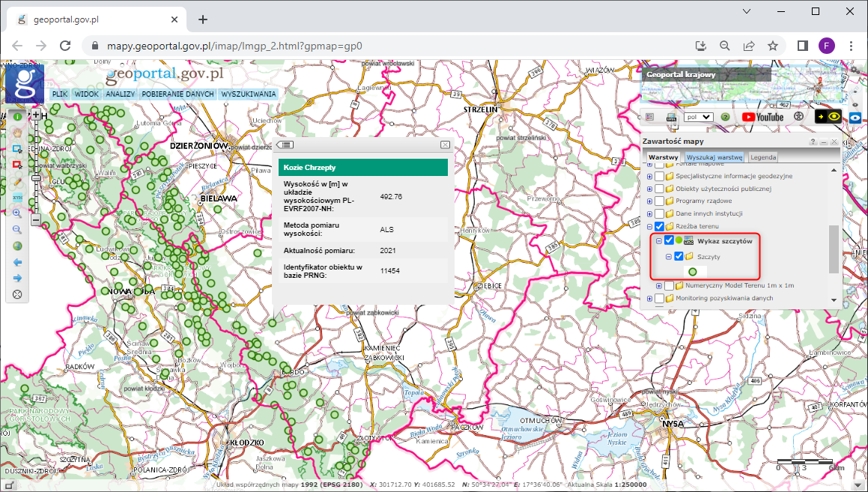Open the Wyszukaj warstwę tab
The width and height of the screenshot is (868, 492).
pyautogui.click(x=714, y=157)
